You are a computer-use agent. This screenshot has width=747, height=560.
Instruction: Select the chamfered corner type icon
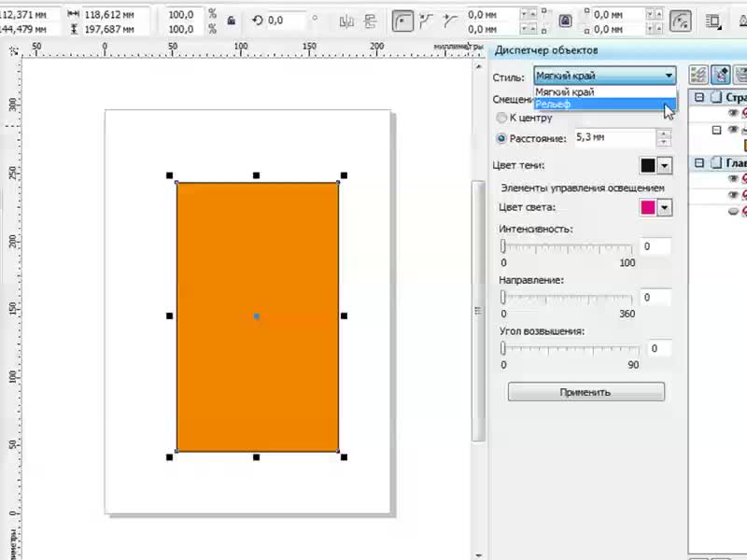450,21
